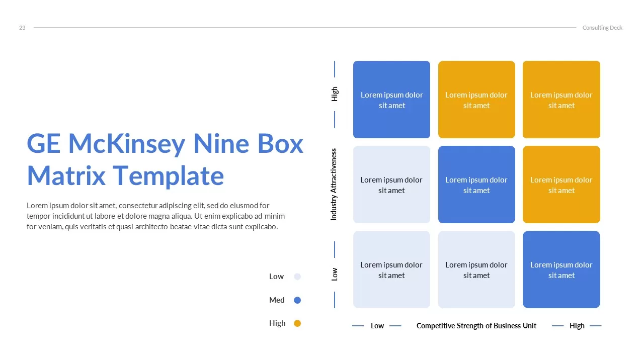The image size is (644, 362).
Task: Click the vertical axis High label
Action: (x=335, y=94)
